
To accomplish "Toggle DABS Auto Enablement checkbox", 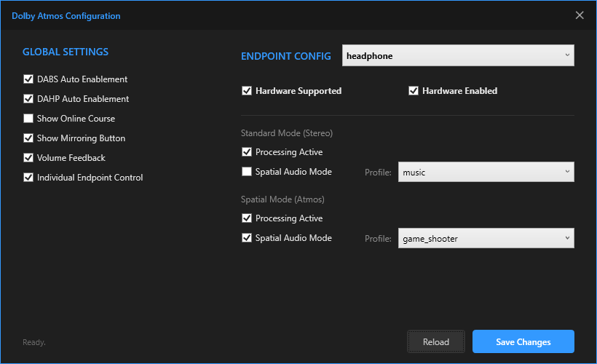I will [x=28, y=79].
